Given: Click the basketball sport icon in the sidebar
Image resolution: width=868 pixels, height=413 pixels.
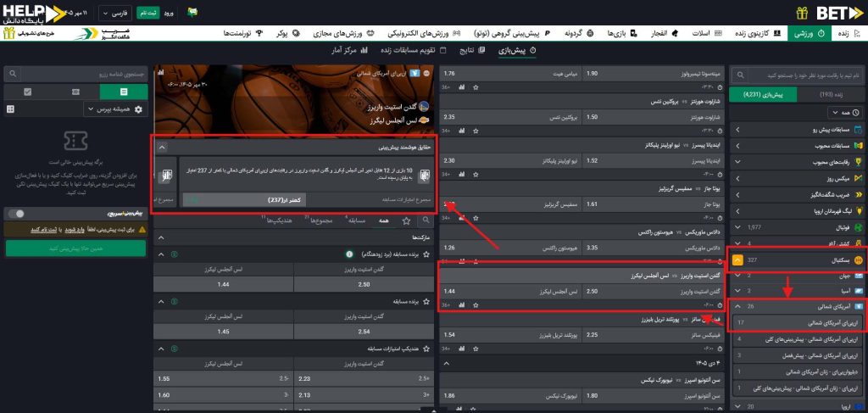Looking at the screenshot, I should click(x=859, y=260).
